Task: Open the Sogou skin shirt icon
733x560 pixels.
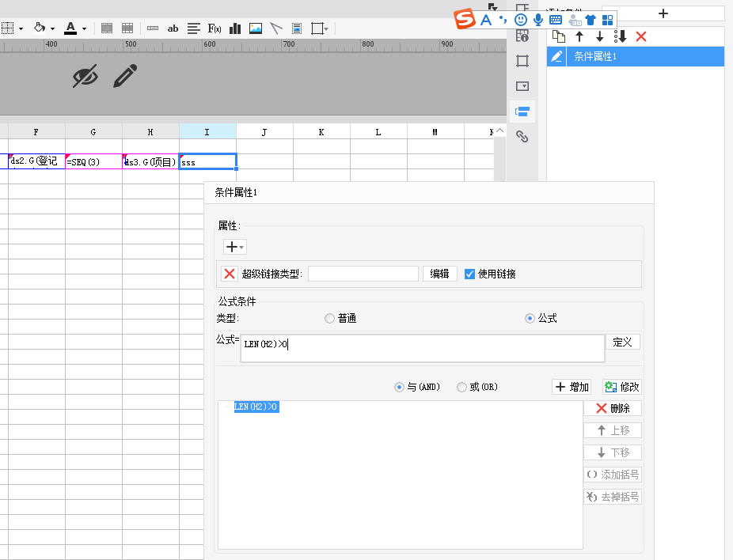Action: [591, 20]
